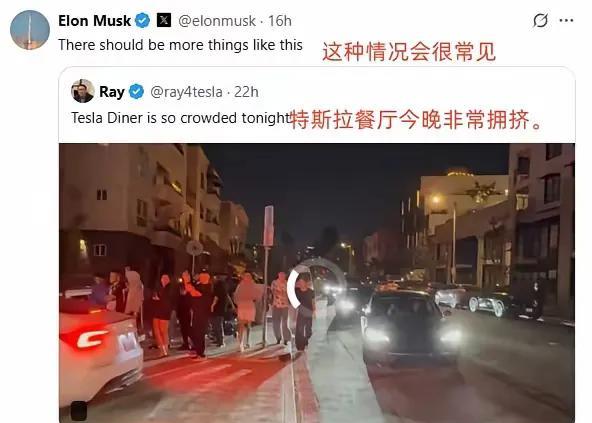Click Ray's blue verified checkmark

coord(136,92)
